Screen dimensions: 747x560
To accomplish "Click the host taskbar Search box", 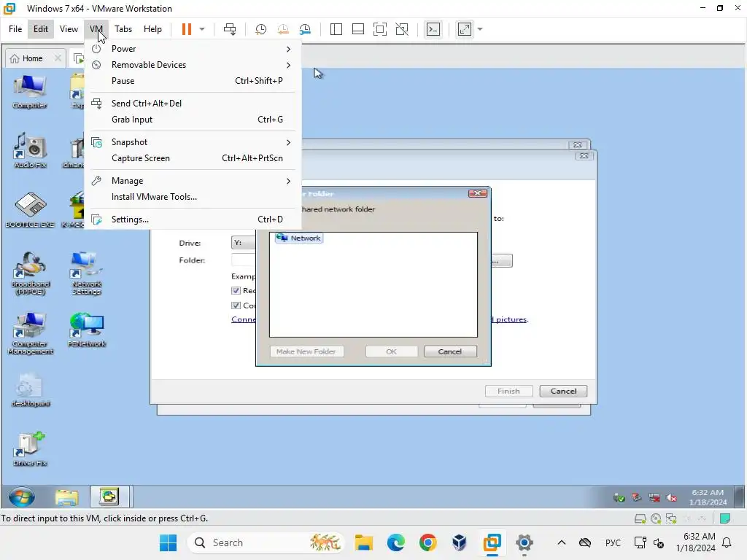I will click(x=266, y=542).
